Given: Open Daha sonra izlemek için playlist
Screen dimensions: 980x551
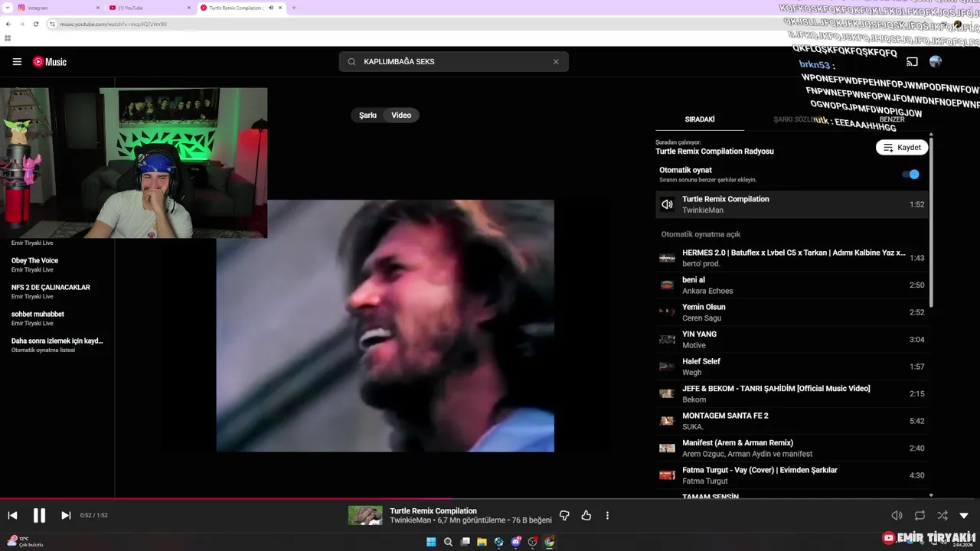Looking at the screenshot, I should (57, 345).
